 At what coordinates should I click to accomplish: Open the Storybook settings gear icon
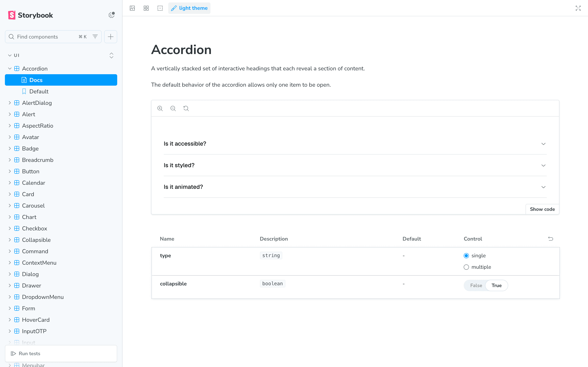point(111,15)
